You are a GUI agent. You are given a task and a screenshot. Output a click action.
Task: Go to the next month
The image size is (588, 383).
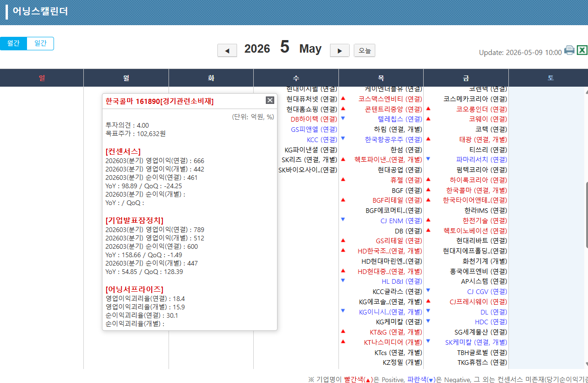pos(340,50)
